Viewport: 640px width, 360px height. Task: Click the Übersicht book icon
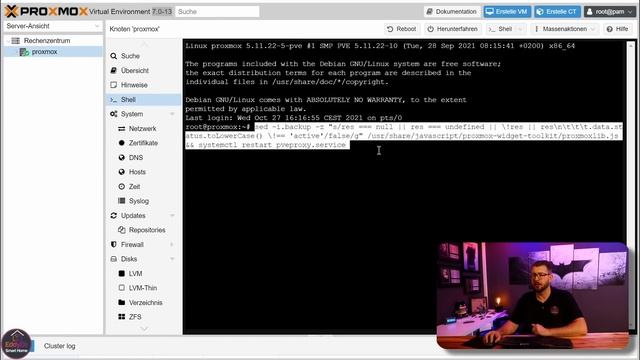click(x=113, y=71)
